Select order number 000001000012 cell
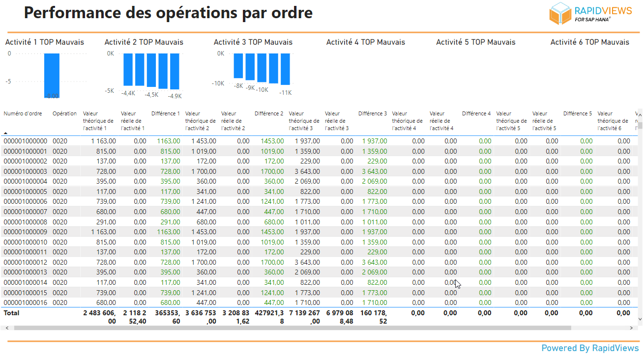The image size is (644, 356). click(26, 262)
